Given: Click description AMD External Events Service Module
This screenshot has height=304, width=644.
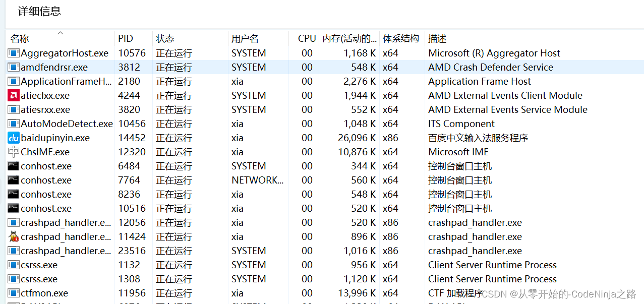Looking at the screenshot, I should [508, 109].
